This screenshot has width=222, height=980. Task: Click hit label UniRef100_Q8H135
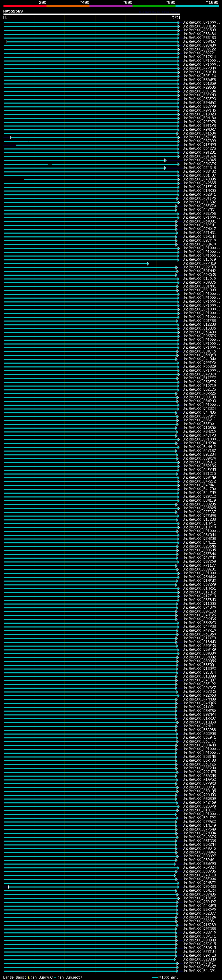pyautogui.click(x=199, y=27)
